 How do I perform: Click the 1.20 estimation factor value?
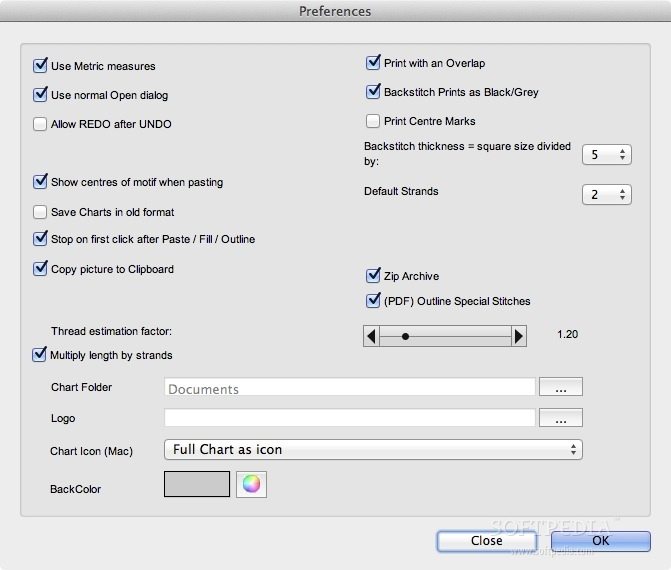(x=567, y=334)
